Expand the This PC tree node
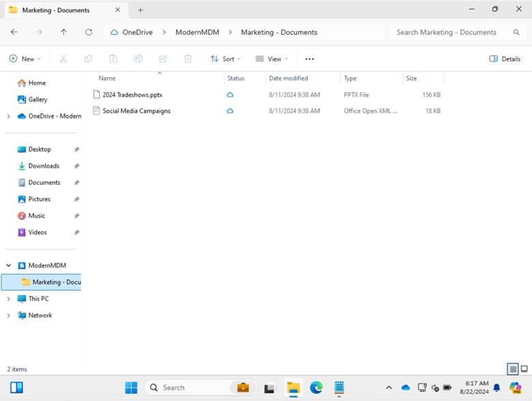 [x=9, y=299]
